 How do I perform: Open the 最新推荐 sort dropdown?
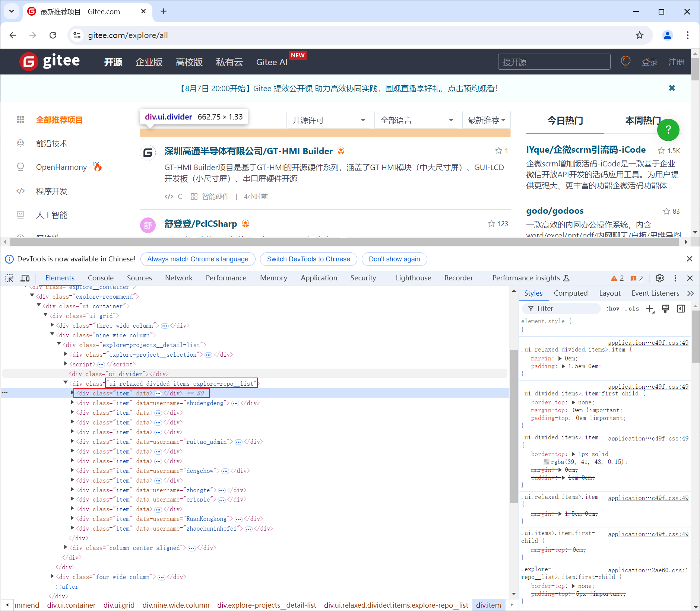tap(486, 120)
